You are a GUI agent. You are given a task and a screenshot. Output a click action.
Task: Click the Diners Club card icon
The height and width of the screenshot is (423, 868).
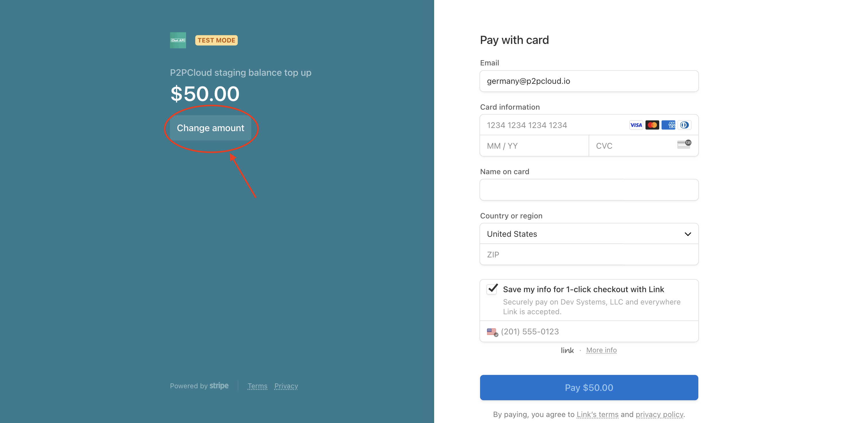684,125
